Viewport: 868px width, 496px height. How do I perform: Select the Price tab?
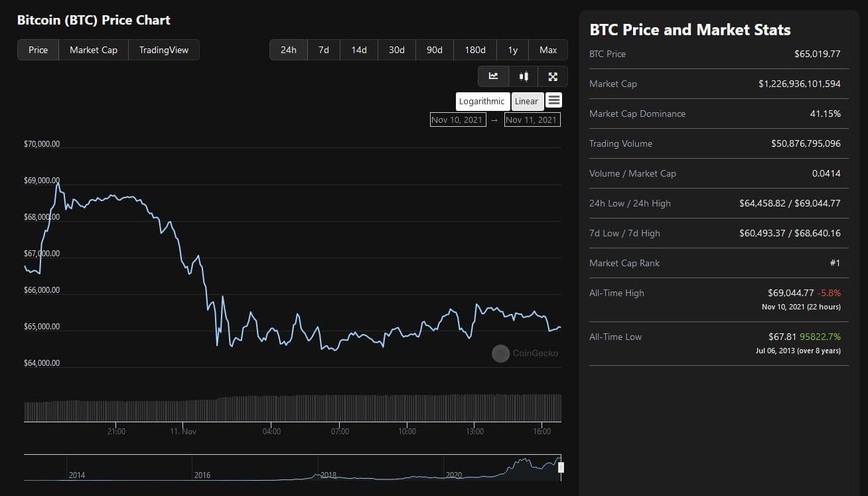(38, 50)
